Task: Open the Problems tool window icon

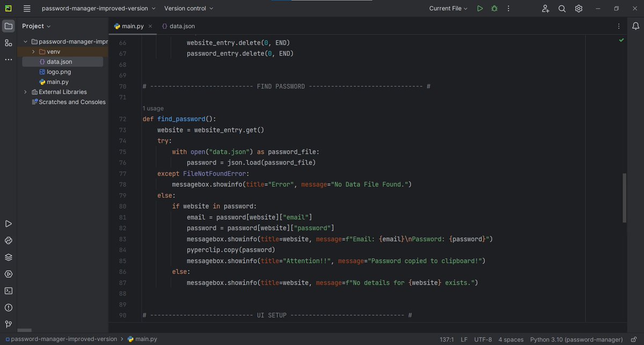Action: coord(9,307)
